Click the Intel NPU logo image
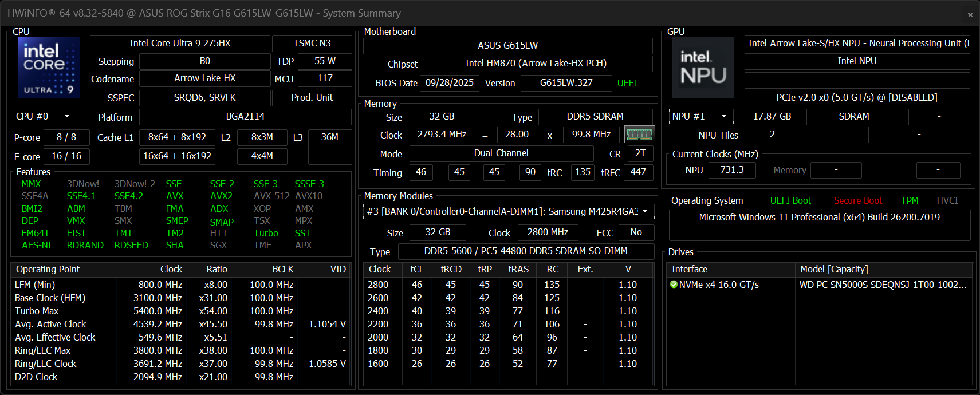Screen dimensions: 980x395 (x=703, y=68)
